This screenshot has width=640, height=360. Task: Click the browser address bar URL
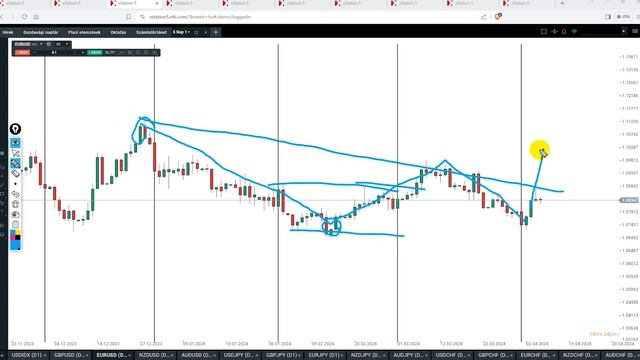[x=200, y=17]
